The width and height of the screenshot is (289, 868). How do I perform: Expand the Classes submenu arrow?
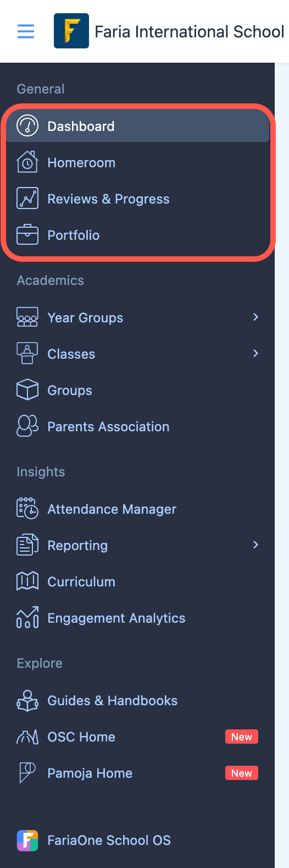coord(255,353)
